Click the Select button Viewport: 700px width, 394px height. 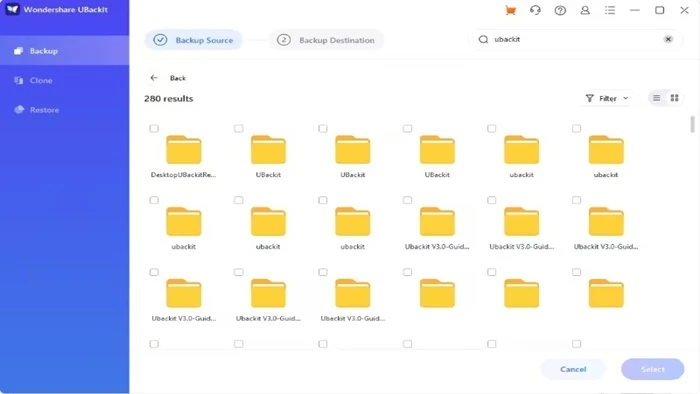click(x=653, y=369)
